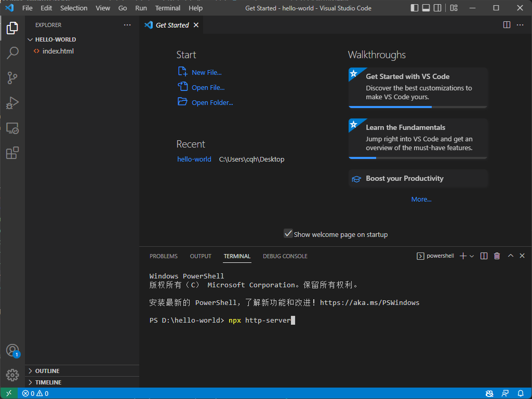
Task: Click the recent path C:\Users\cqh\Desktop
Action: [x=252, y=159]
